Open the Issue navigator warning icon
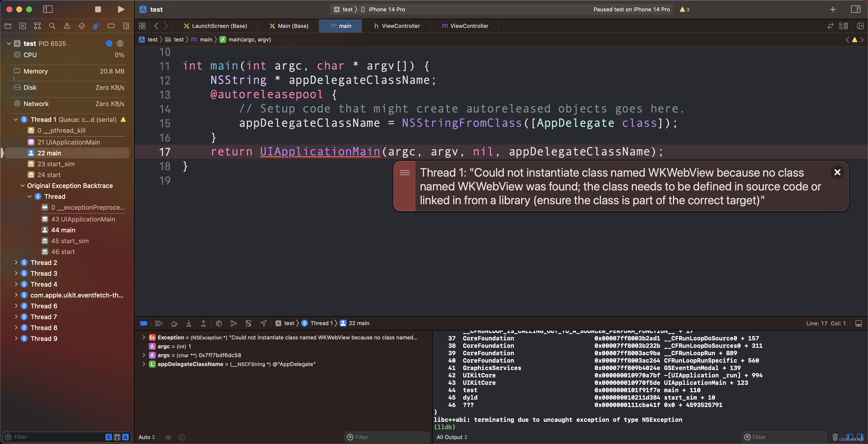The image size is (868, 444). [67, 26]
